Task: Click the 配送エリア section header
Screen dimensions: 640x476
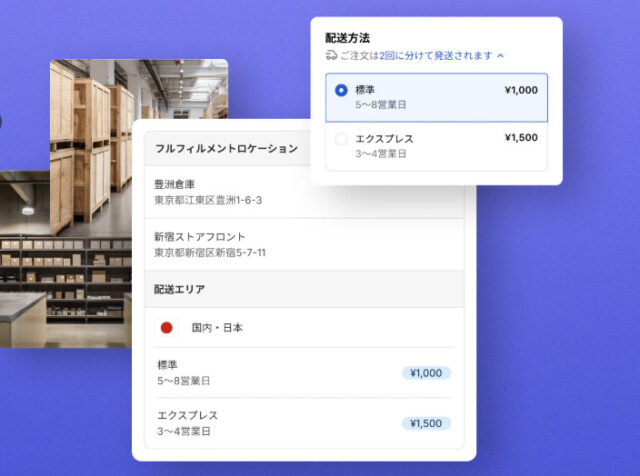Action: pyautogui.click(x=180, y=288)
